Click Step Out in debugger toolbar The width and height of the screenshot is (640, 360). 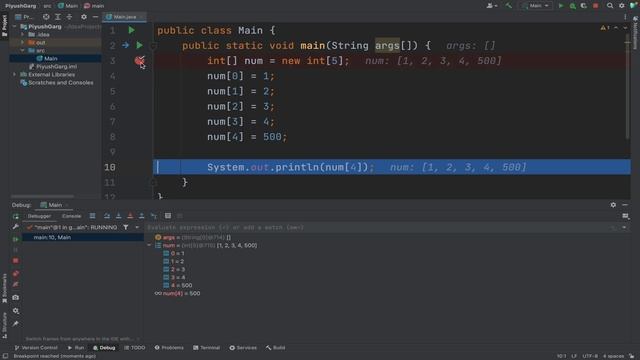point(142,216)
